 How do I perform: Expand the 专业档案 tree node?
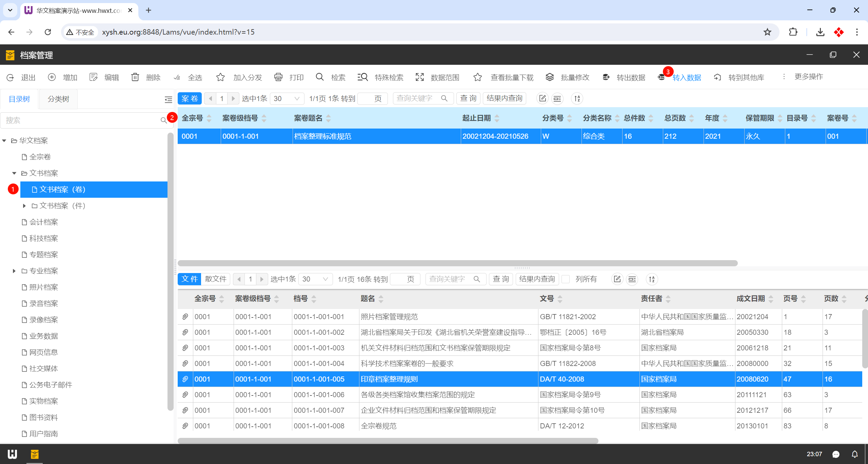[x=14, y=271]
